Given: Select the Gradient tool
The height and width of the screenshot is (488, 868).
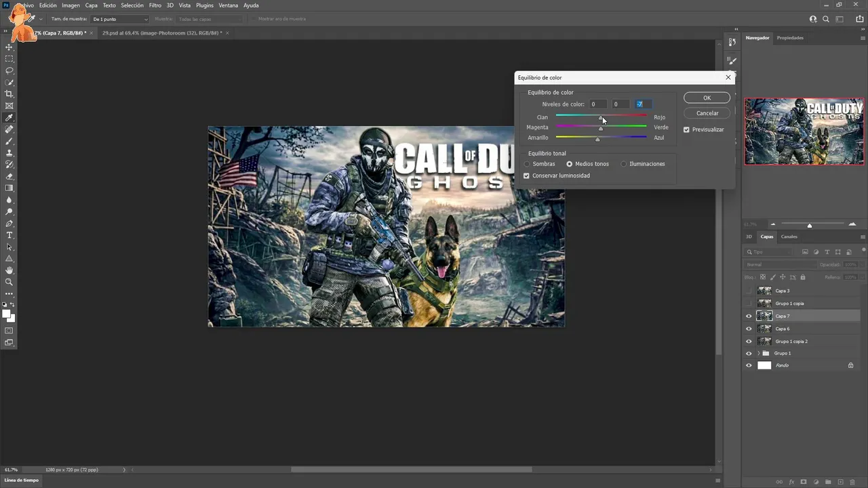Looking at the screenshot, I should click(x=9, y=188).
